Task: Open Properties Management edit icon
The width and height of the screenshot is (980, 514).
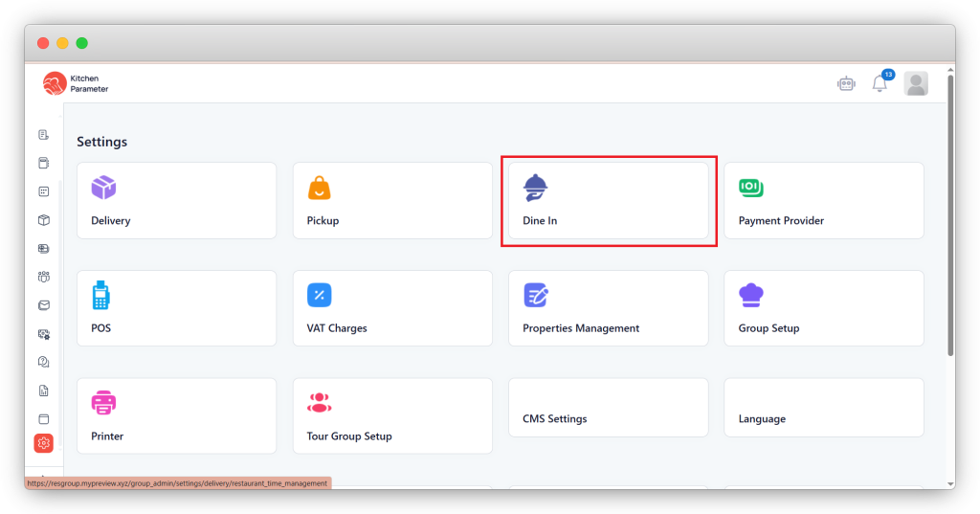Action: tap(536, 295)
